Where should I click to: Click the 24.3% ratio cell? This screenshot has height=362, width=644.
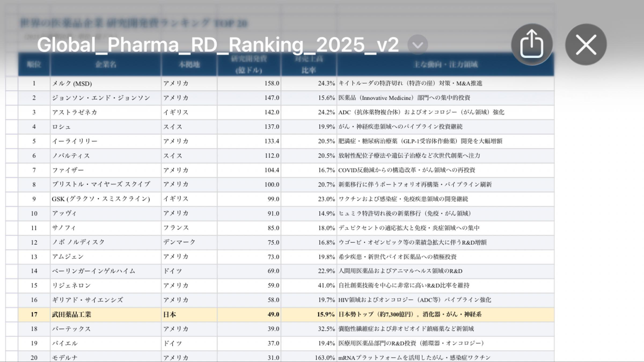309,83
